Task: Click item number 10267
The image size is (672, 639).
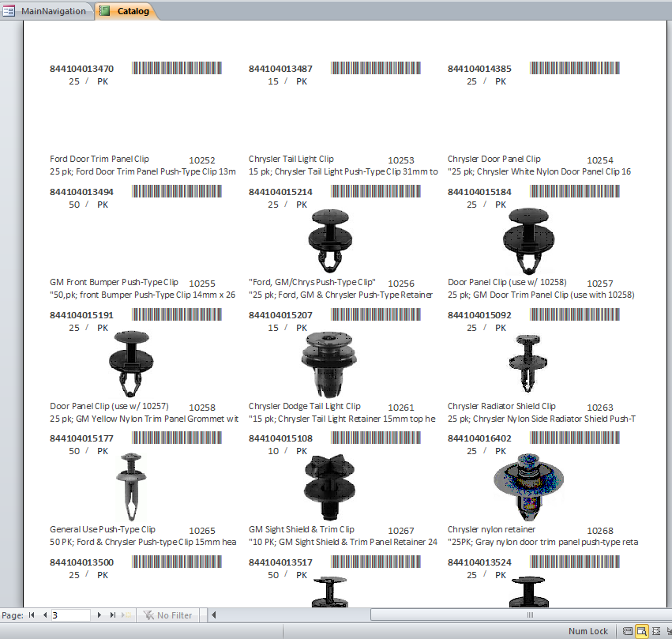Action: [401, 531]
